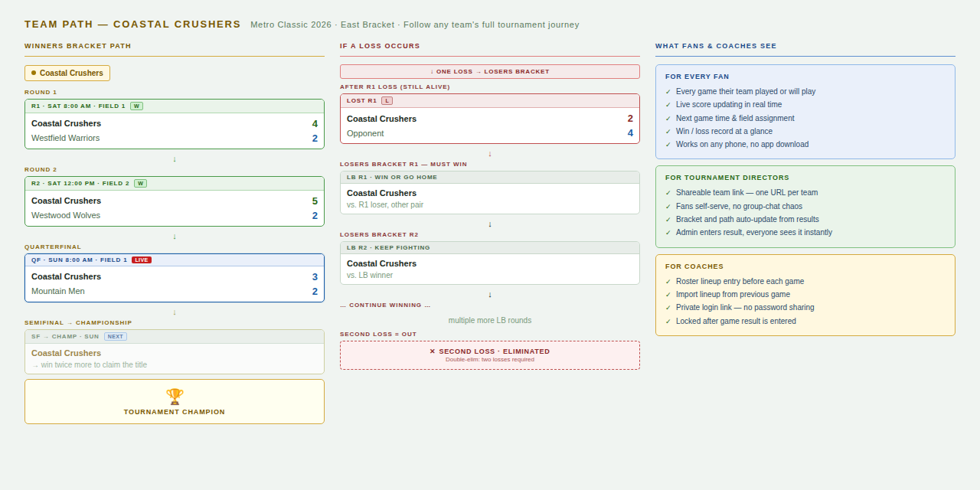Screen dimensions: 980x490
Task: Click Coastal Crushers score 5 in Round 2
Action: 315,201
